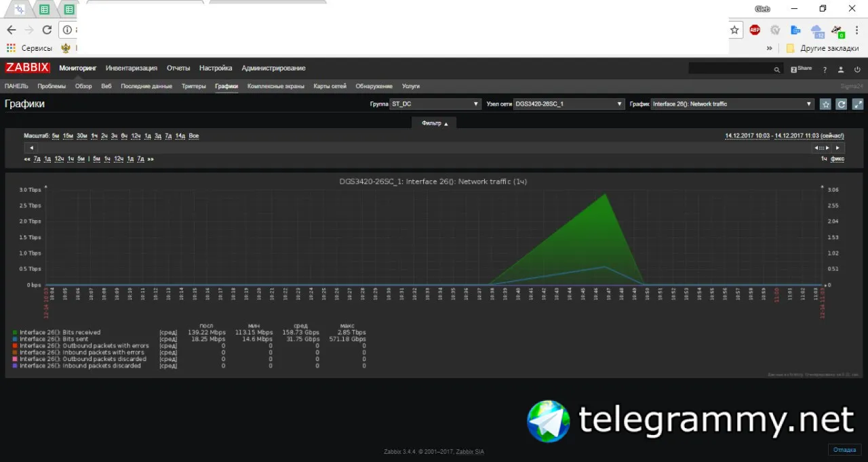Open the Zabbix user profile icon
This screenshot has width=868, height=462.
pos(841,69)
